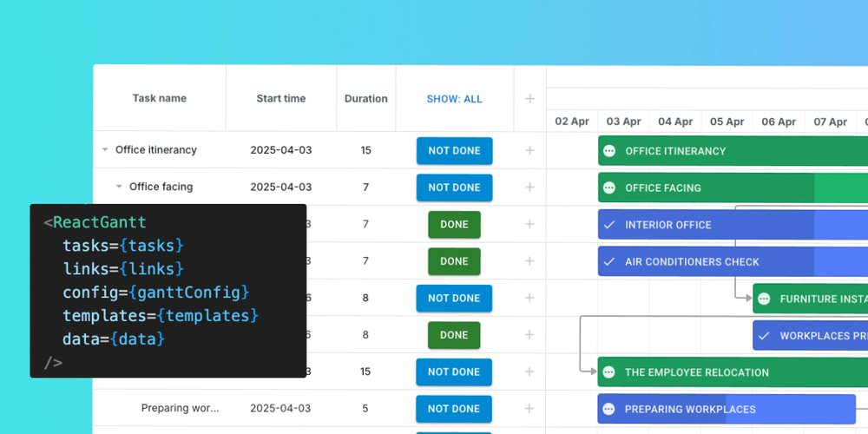868x434 pixels.
Task: Select the OFFICE ITINERANCY timeline bar
Action: [x=733, y=150]
